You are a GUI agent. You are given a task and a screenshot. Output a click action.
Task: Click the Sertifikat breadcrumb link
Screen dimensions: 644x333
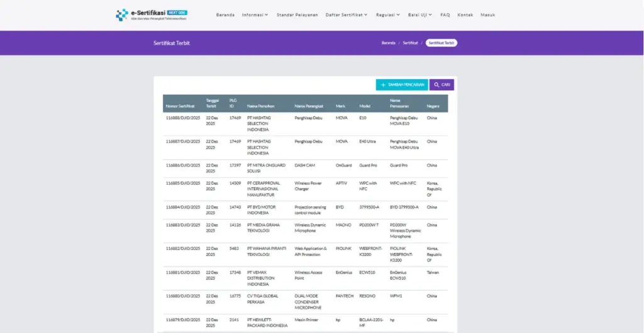(410, 43)
